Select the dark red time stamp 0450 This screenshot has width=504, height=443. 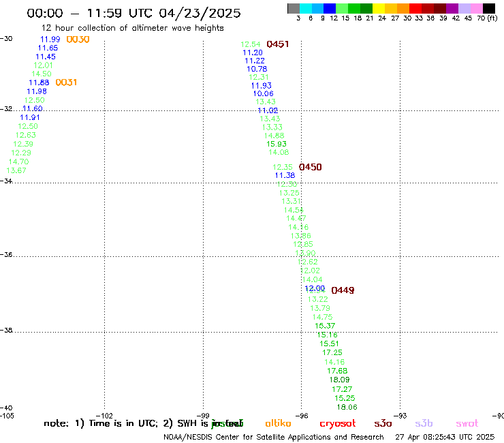(x=310, y=167)
